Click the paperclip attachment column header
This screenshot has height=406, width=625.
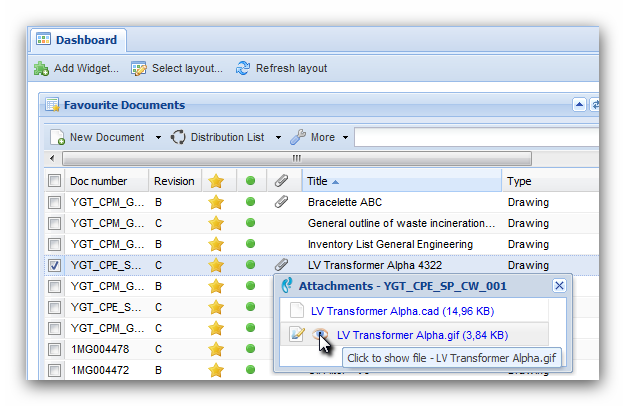[x=281, y=181]
